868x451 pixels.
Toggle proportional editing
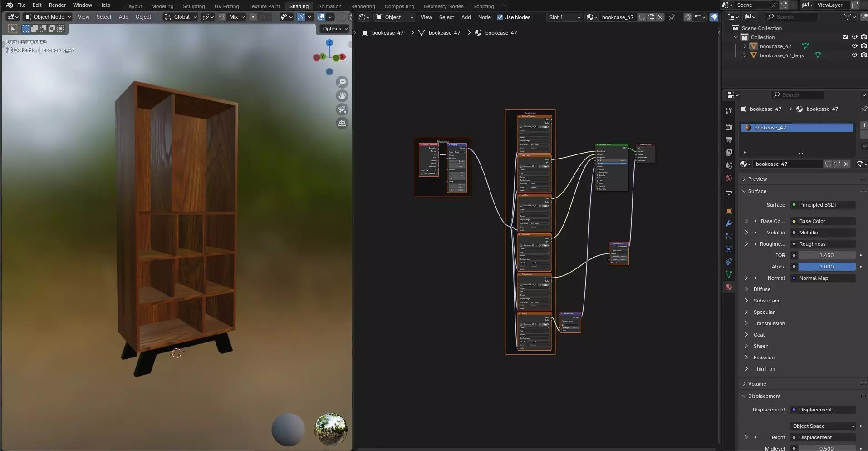[253, 17]
